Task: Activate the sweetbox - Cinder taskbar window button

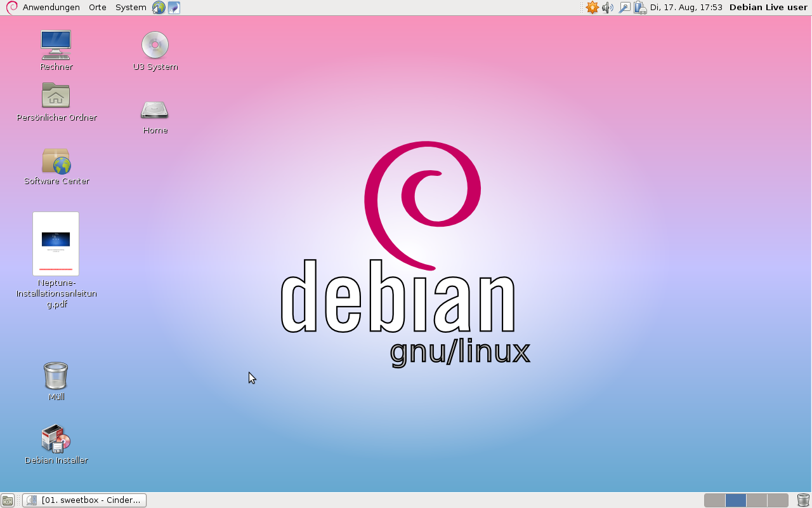Action: (x=84, y=500)
